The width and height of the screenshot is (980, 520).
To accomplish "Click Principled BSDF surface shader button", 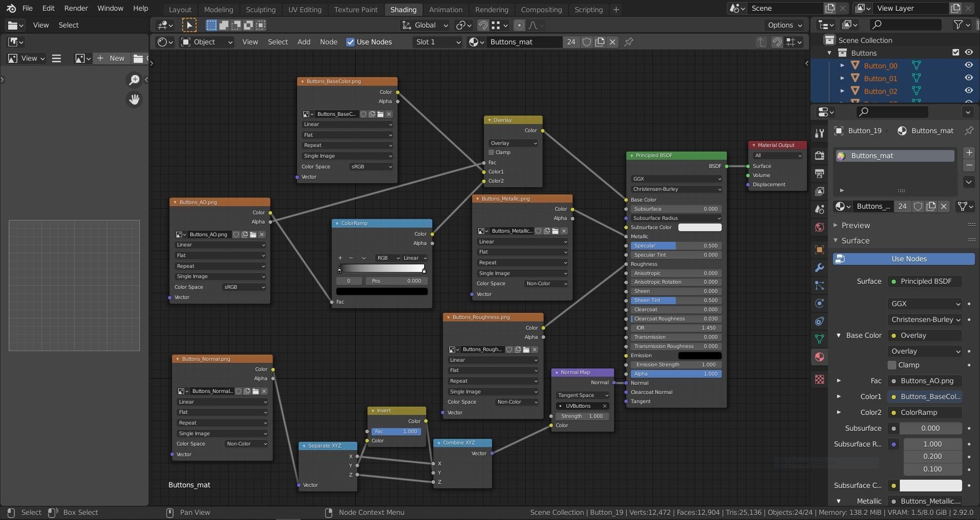I will tap(925, 281).
